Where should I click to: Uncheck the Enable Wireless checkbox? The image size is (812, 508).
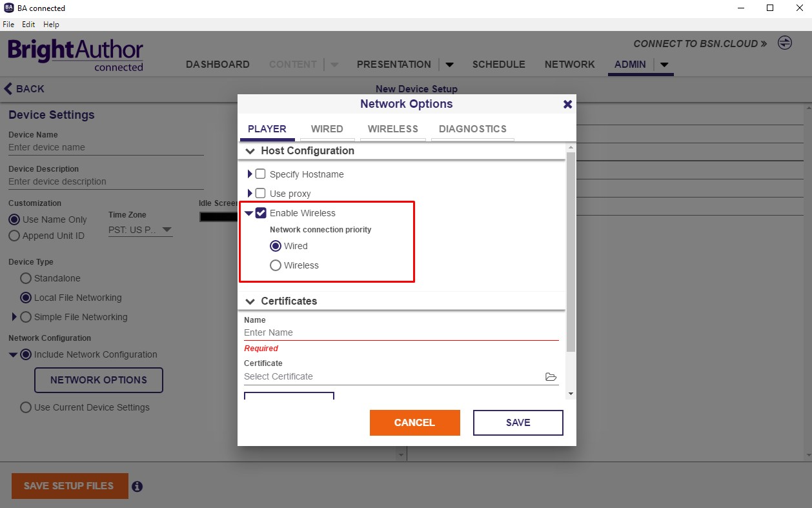pyautogui.click(x=261, y=213)
